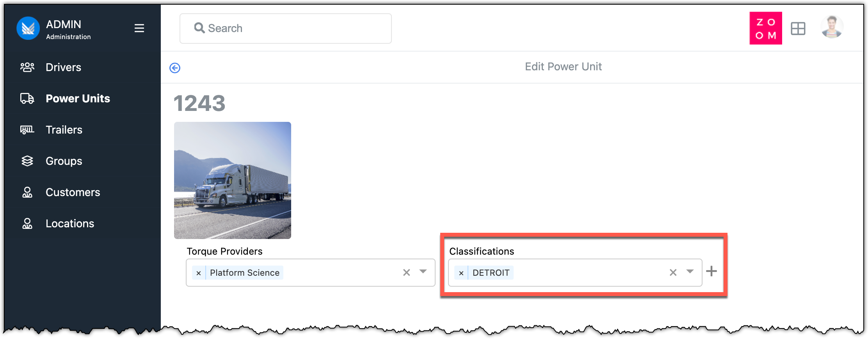
Task: Go to the Groups section
Action: pos(64,161)
